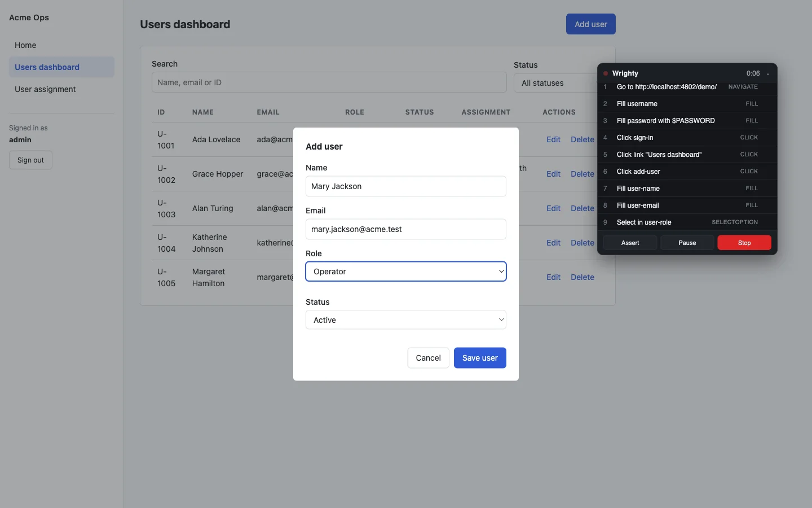The height and width of the screenshot is (508, 812).
Task: Click the Save user button
Action: tap(480, 358)
